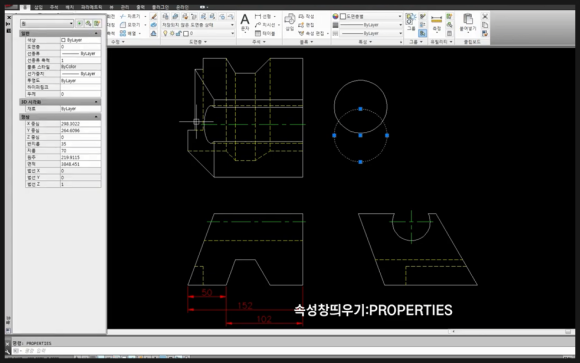
Task: Click the 도면층 value field showing 0
Action: point(80,47)
